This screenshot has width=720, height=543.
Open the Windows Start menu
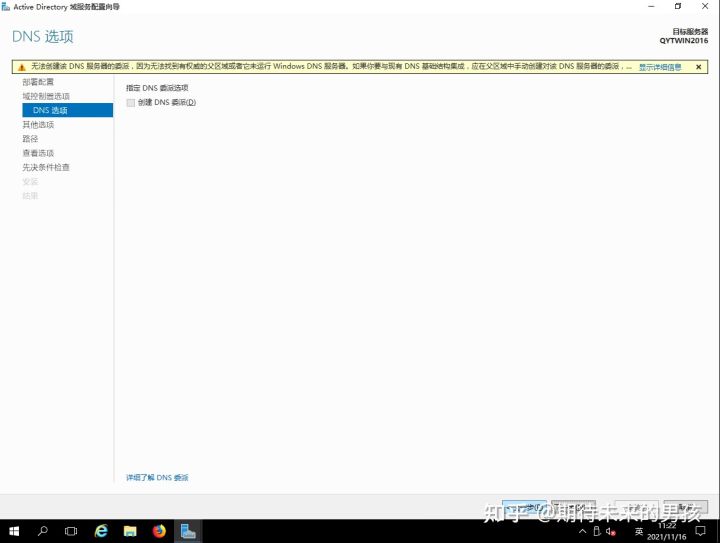[x=14, y=531]
